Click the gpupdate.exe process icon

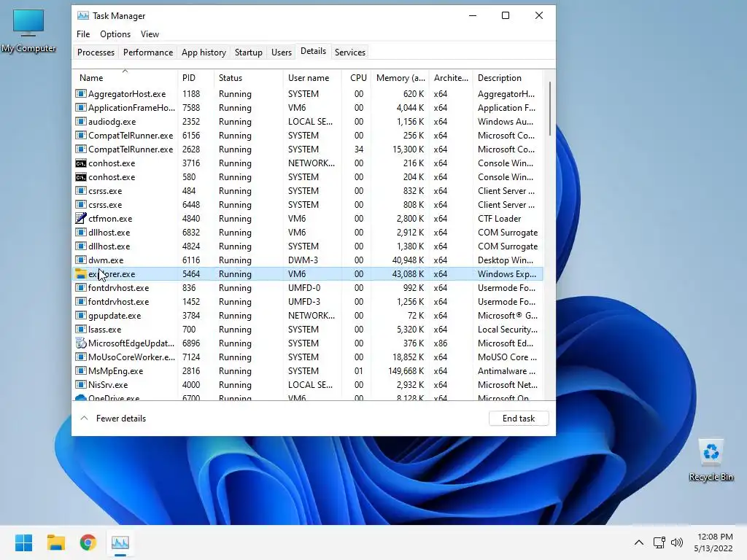point(81,315)
